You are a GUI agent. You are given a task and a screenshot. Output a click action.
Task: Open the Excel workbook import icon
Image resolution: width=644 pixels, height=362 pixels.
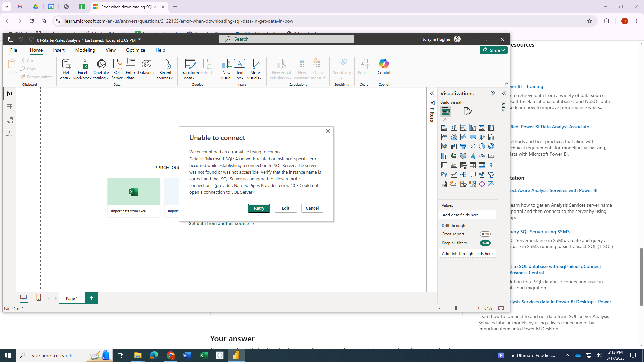(83, 69)
